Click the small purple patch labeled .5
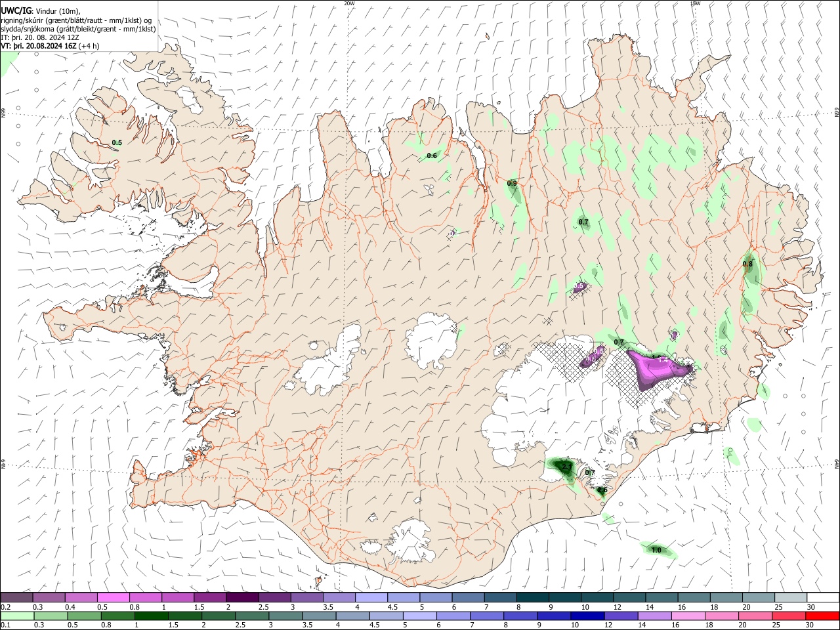This screenshot has width=840, height=630. tap(580, 286)
